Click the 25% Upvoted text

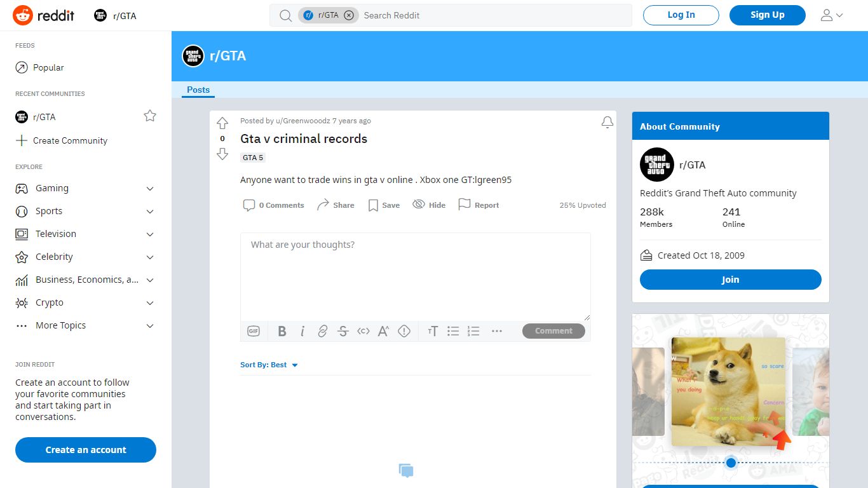coord(583,205)
